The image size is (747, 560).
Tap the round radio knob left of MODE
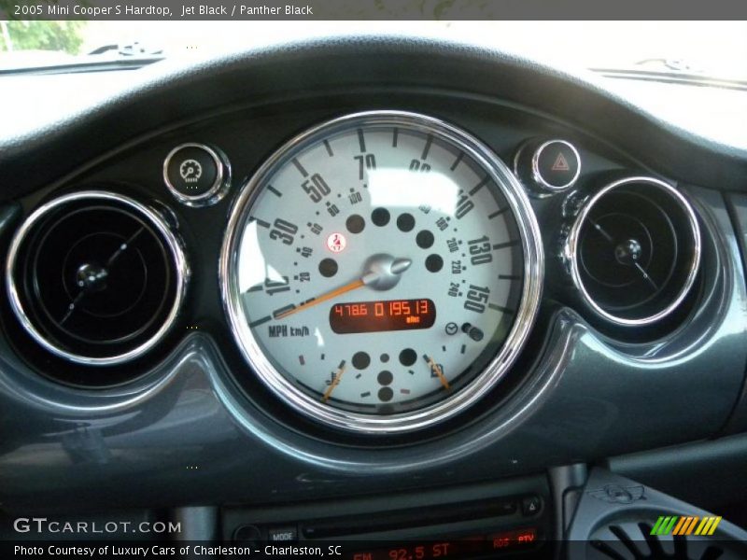247,536
